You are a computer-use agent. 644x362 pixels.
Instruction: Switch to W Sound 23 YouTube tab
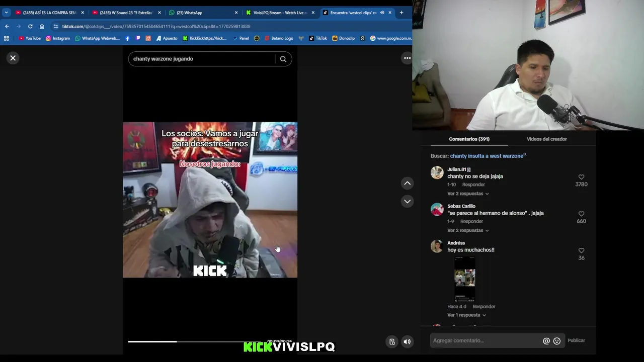(123, 13)
